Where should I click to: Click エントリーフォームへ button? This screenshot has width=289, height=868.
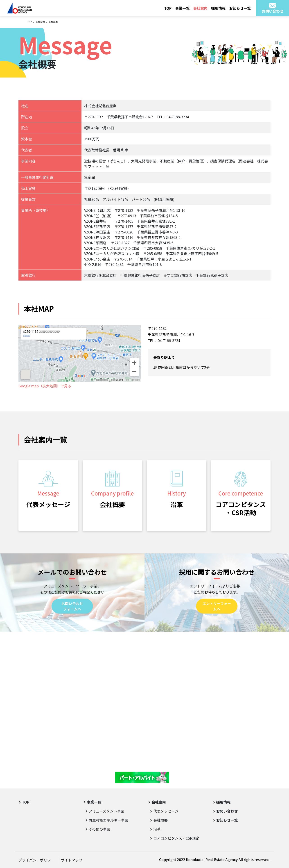click(x=217, y=606)
